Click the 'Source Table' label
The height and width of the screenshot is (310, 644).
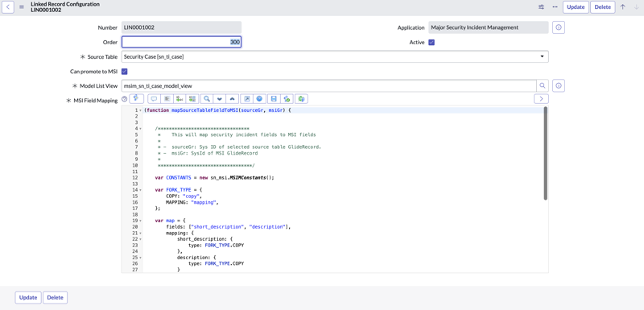[x=102, y=57]
